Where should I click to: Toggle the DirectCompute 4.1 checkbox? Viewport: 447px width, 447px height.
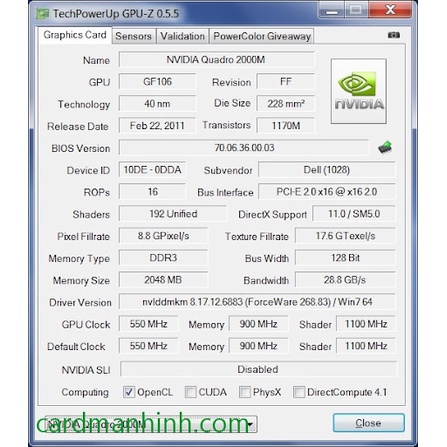tap(299, 392)
